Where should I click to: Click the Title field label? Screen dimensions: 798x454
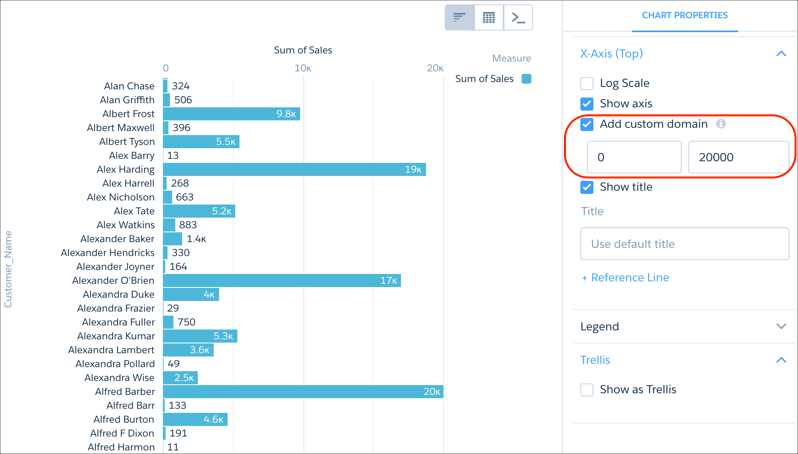click(592, 211)
